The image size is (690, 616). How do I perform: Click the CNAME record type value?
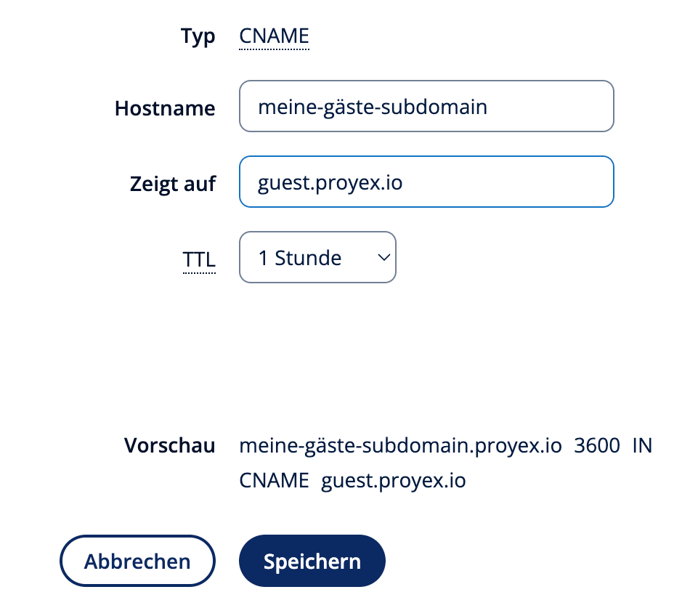pyautogui.click(x=274, y=36)
